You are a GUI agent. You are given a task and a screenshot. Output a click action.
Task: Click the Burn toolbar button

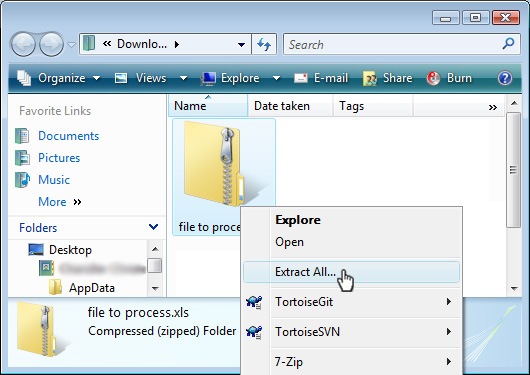[x=449, y=78]
